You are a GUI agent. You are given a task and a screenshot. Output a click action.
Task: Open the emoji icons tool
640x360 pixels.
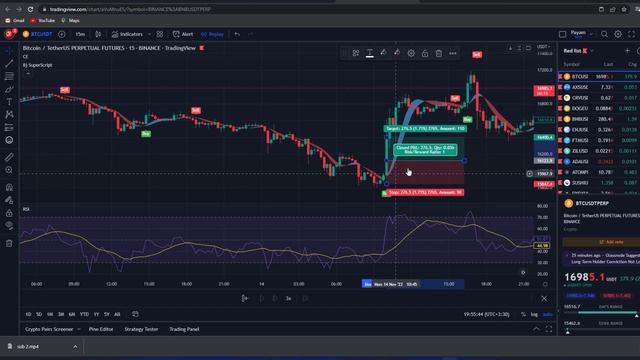tap(9, 140)
